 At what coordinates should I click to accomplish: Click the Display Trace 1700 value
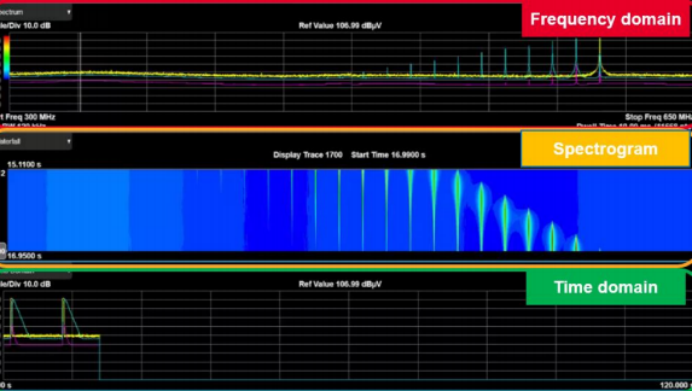(308, 155)
